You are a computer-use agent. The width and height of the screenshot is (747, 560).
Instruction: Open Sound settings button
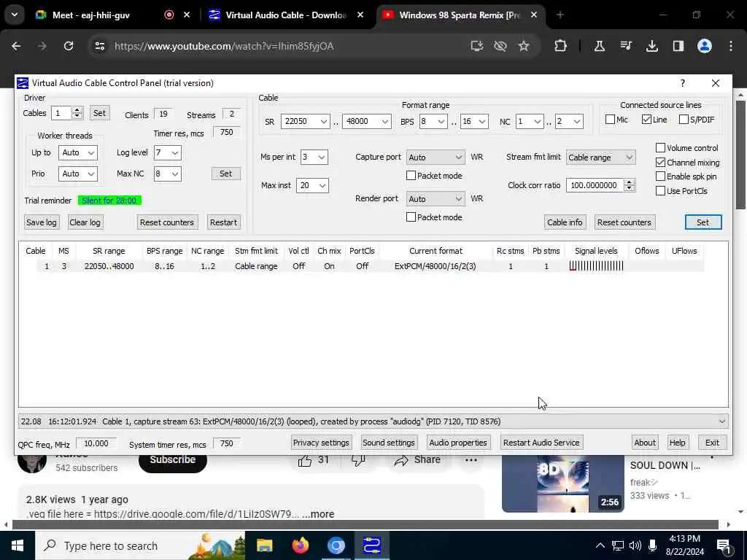[x=389, y=443]
